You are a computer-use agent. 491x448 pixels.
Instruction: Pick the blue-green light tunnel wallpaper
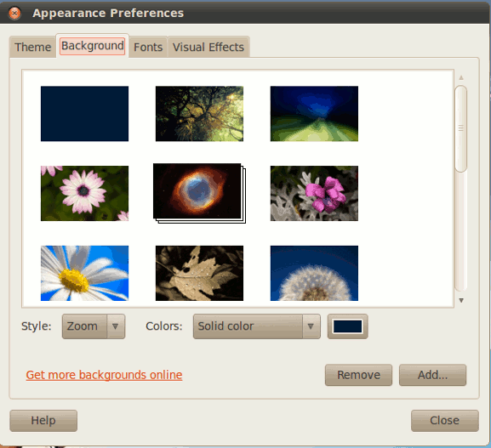tap(314, 114)
